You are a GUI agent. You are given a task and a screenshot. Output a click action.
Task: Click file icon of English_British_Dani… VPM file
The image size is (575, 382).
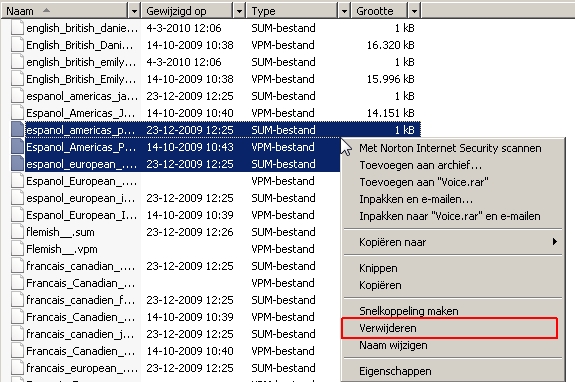tap(17, 45)
